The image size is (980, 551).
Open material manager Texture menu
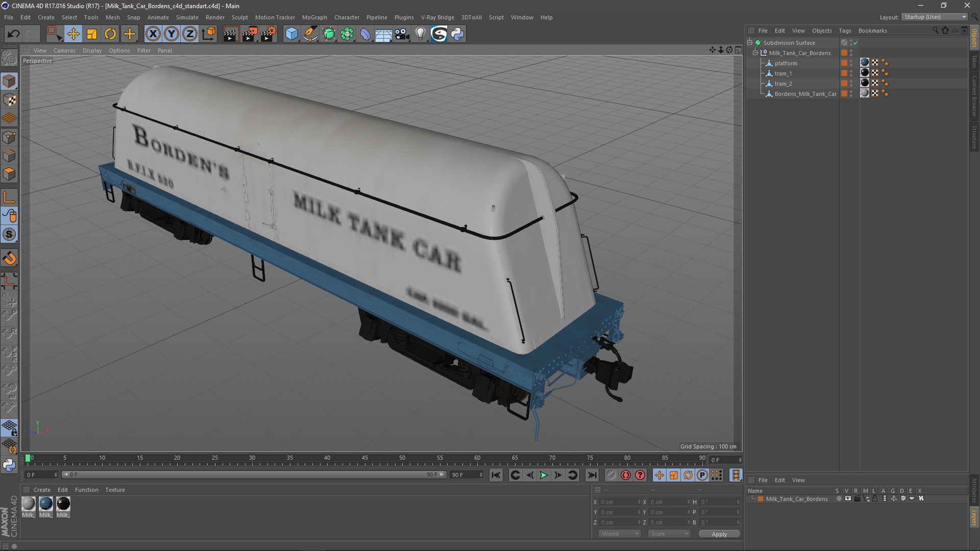(115, 490)
